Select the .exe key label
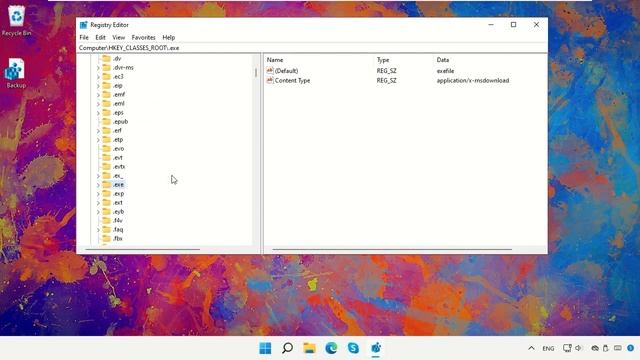Viewport: 640px width, 360px height. pos(118,184)
